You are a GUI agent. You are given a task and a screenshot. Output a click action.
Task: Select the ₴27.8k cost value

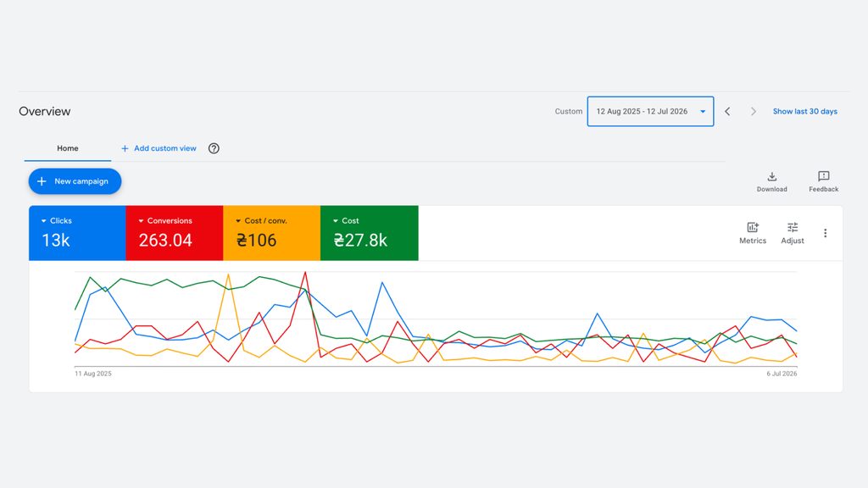click(360, 240)
